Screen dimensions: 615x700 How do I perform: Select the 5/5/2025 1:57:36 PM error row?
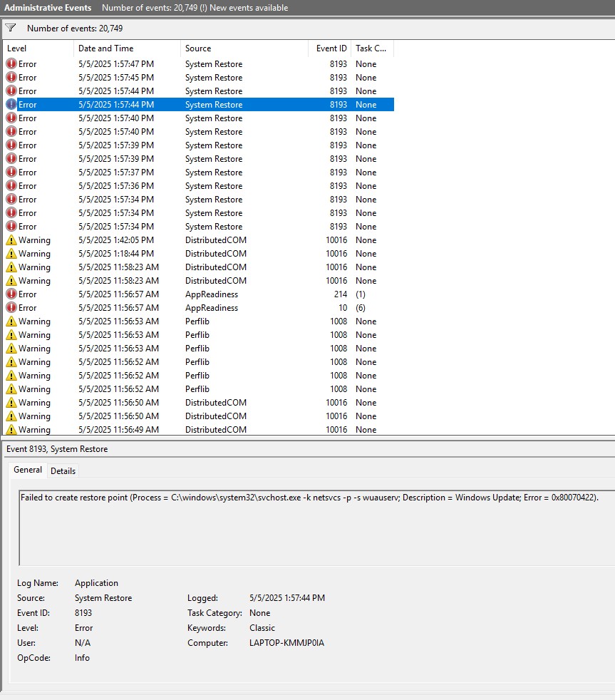(199, 186)
